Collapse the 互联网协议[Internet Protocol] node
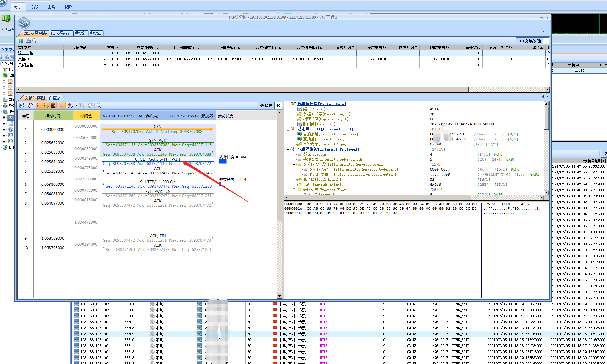Viewport: 607px width, 364px height. coord(288,149)
